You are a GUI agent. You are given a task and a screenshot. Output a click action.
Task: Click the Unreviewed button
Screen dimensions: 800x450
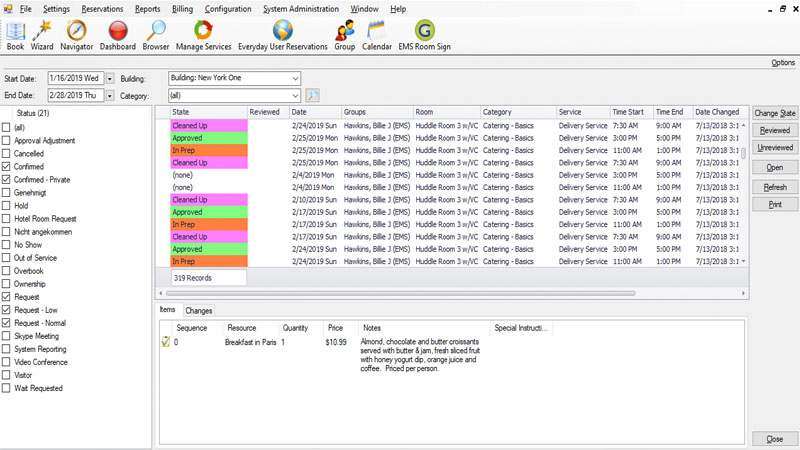[774, 147]
